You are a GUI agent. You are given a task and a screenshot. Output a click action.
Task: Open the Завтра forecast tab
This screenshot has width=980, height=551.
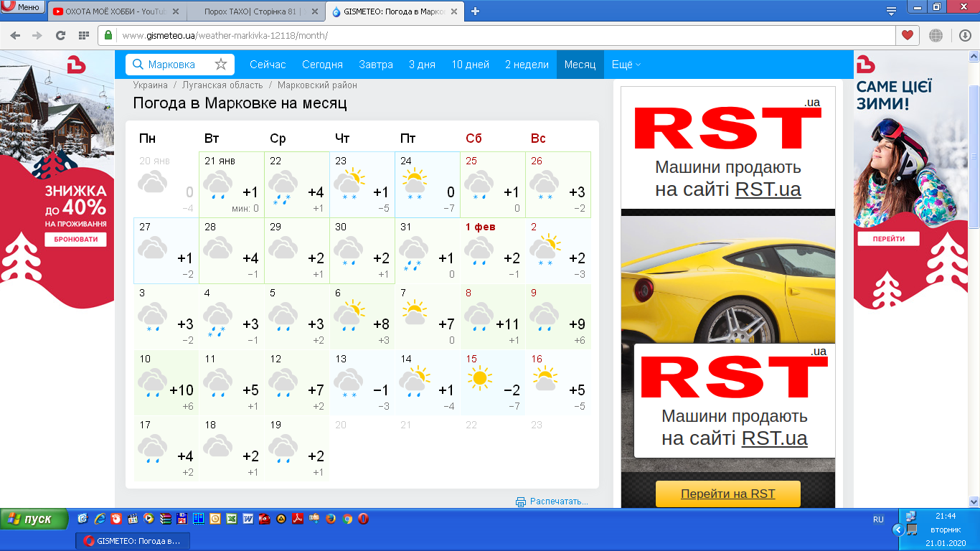376,65
